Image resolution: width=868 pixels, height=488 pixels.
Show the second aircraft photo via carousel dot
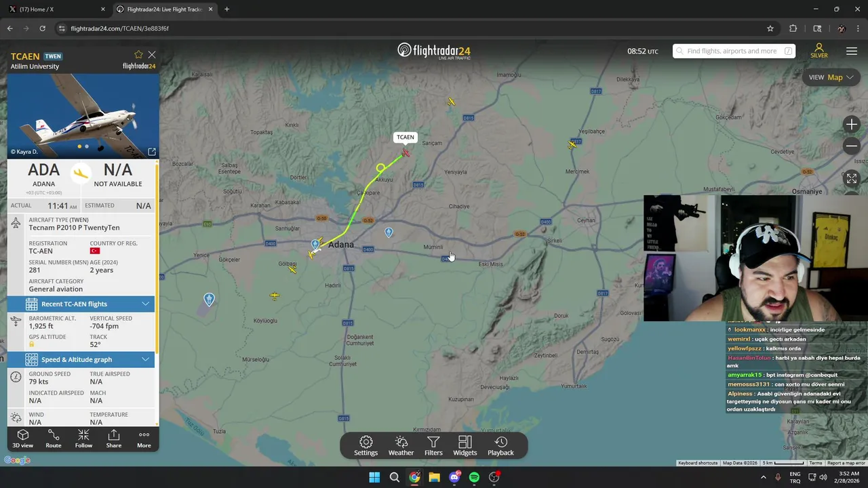(x=86, y=146)
